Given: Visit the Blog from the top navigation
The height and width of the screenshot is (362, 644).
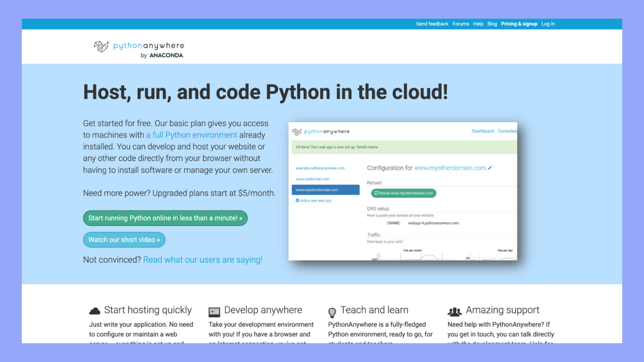Looking at the screenshot, I should (492, 24).
